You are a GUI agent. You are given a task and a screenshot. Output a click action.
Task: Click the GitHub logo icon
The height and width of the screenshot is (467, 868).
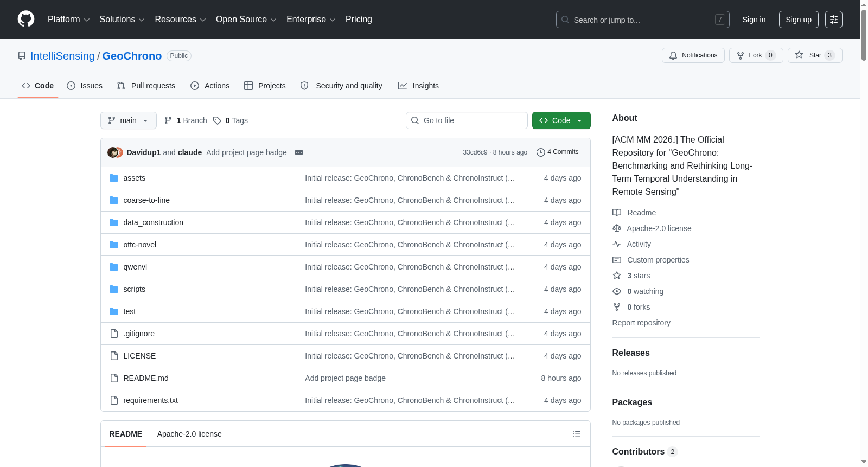[x=26, y=19]
